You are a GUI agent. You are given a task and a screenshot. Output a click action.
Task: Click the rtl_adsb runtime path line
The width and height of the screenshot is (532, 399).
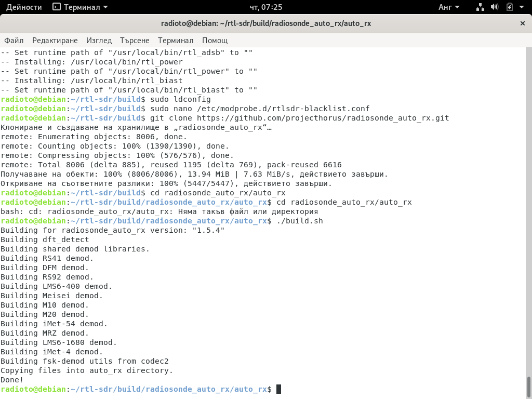[x=127, y=52]
